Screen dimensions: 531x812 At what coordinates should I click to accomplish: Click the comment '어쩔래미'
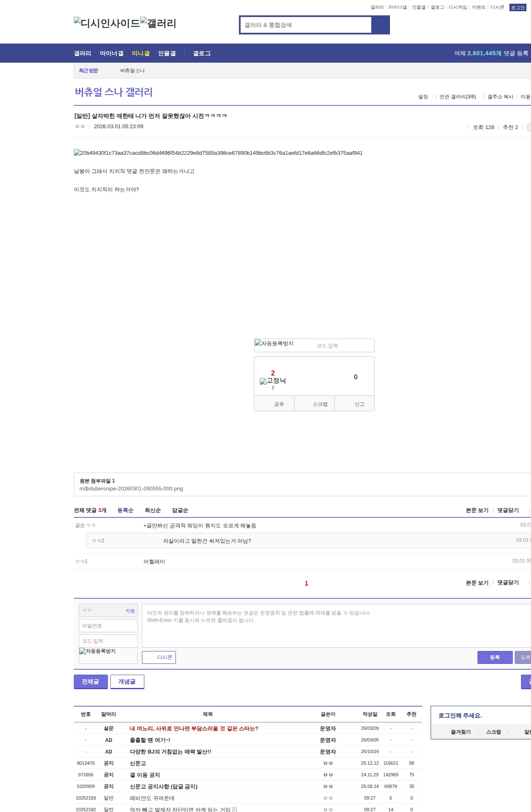pos(154,561)
